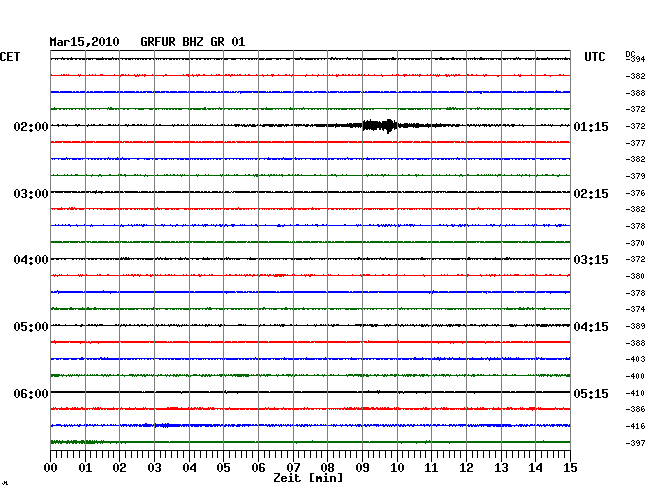The height and width of the screenshot is (494, 650).
Task: Click minute axis tick label 14
Action: 535,467
